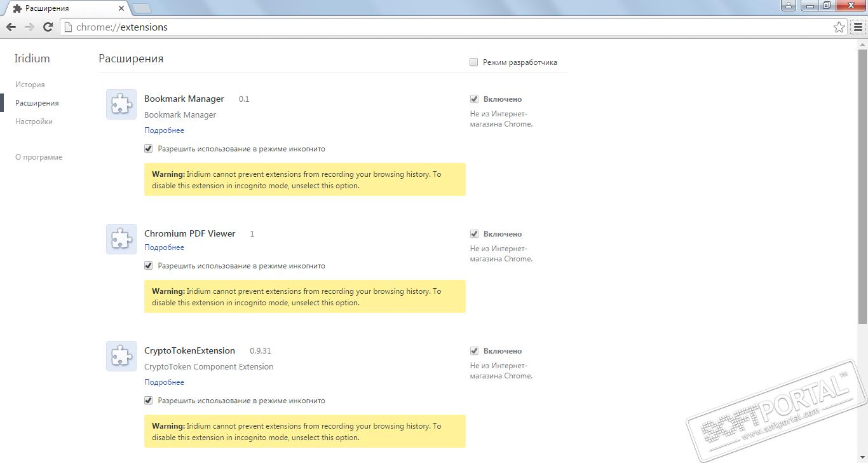The image size is (868, 463).
Task: Click the page scrollbar thumb
Action: [x=862, y=188]
